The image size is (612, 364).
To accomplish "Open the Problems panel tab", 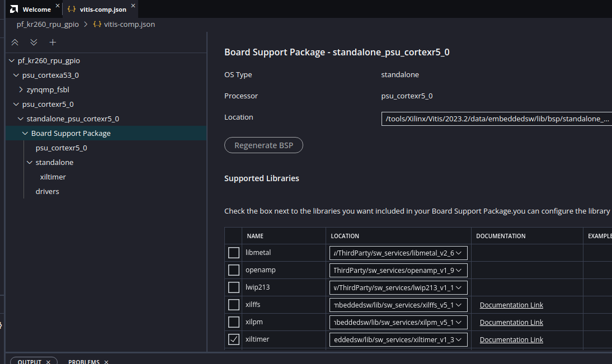I will pyautogui.click(x=84, y=362).
